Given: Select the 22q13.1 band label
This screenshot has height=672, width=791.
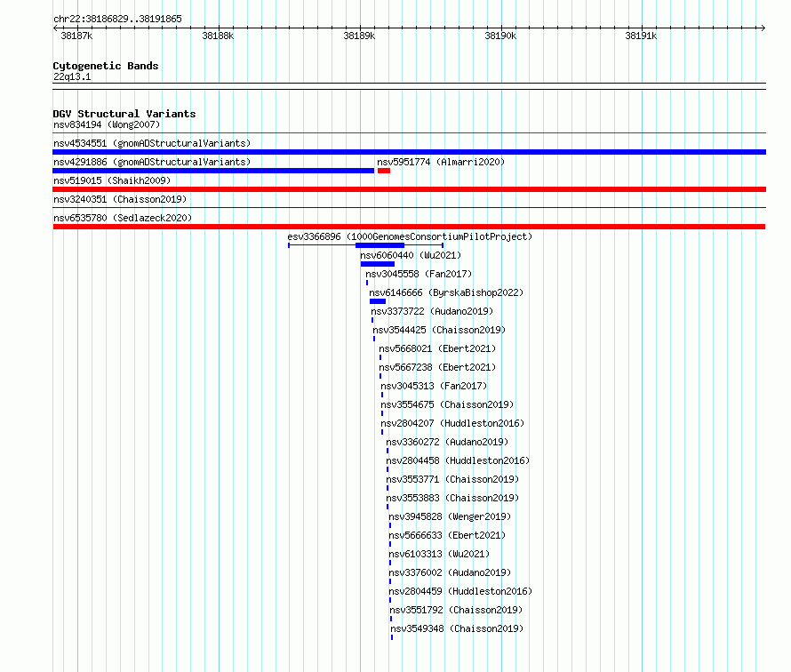Looking at the screenshot, I should 72,76.
